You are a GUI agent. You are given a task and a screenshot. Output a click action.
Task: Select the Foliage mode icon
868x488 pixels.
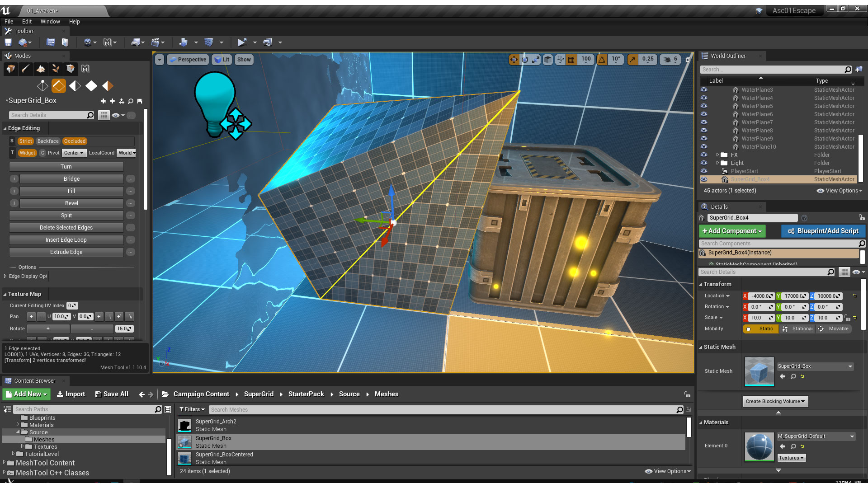click(x=56, y=69)
